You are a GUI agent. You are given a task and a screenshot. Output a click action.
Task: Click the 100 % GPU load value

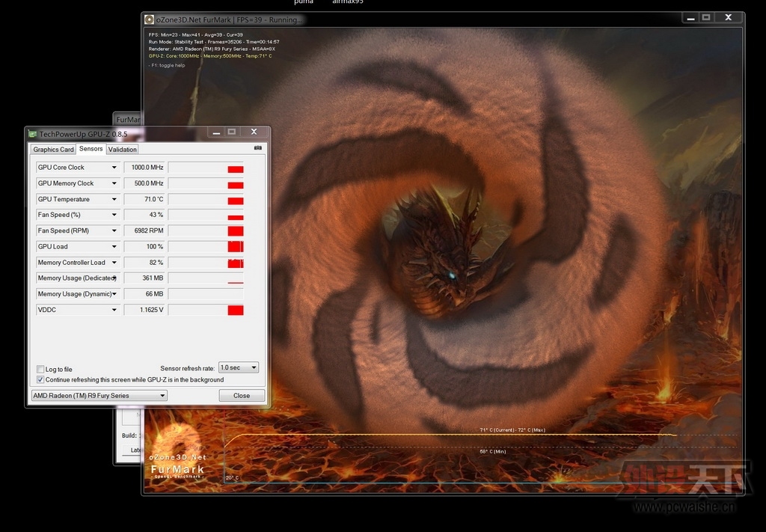[x=144, y=246]
